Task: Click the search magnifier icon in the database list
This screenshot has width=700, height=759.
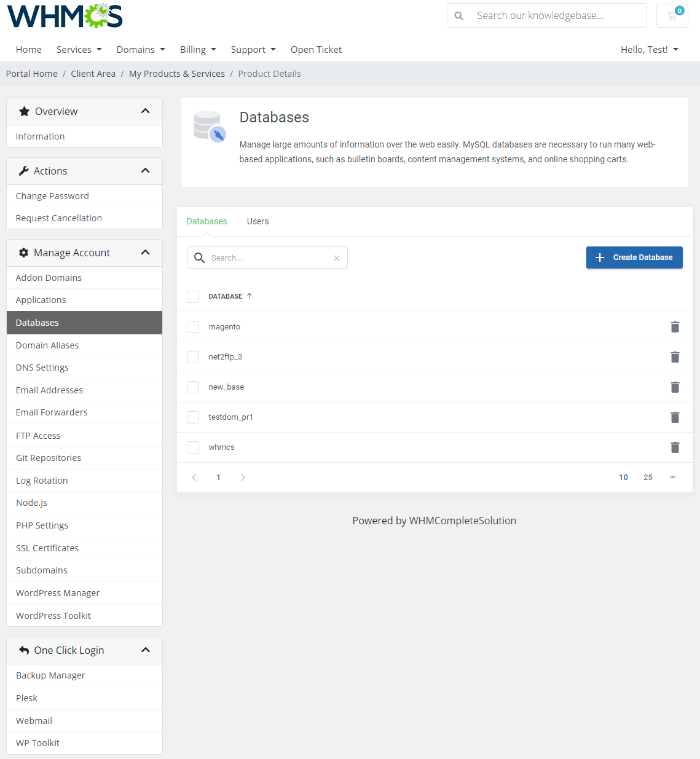Action: (x=199, y=258)
